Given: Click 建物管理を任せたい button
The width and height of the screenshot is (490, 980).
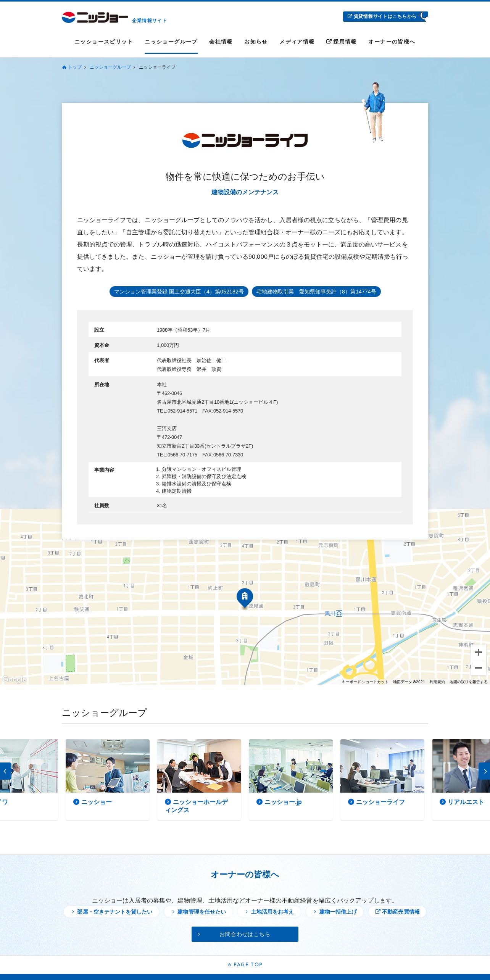Looking at the screenshot, I should click(x=199, y=912).
